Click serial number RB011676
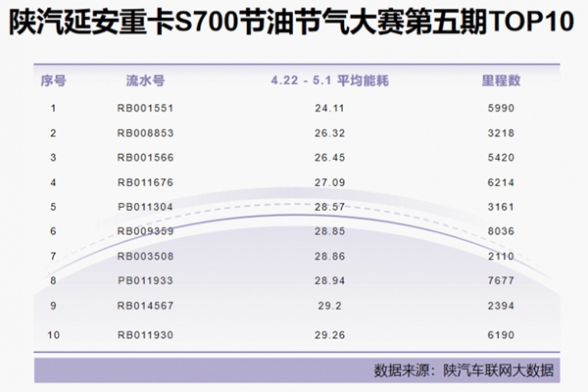The image size is (588, 392). tap(145, 181)
